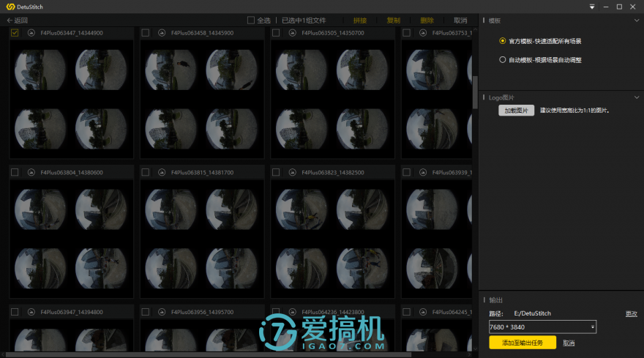The image size is (644, 358).
Task: Select 自动模板 auto template radio option
Action: [x=502, y=60]
